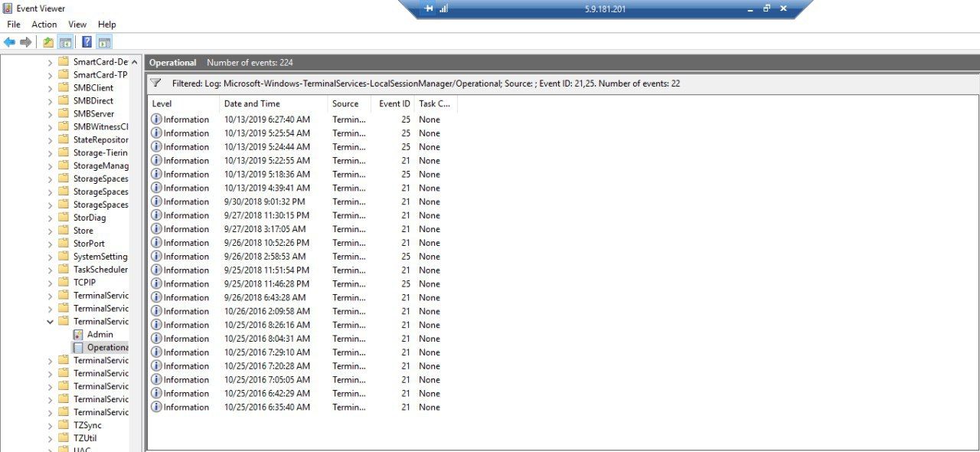Image resolution: width=980 pixels, height=452 pixels.
Task: Sort events by Event ID column header
Action: pyautogui.click(x=394, y=103)
